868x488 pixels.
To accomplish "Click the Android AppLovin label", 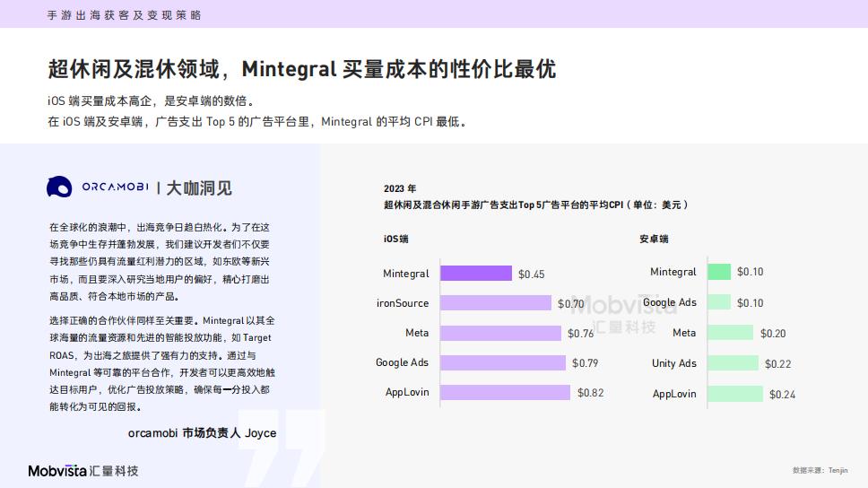I will point(674,394).
